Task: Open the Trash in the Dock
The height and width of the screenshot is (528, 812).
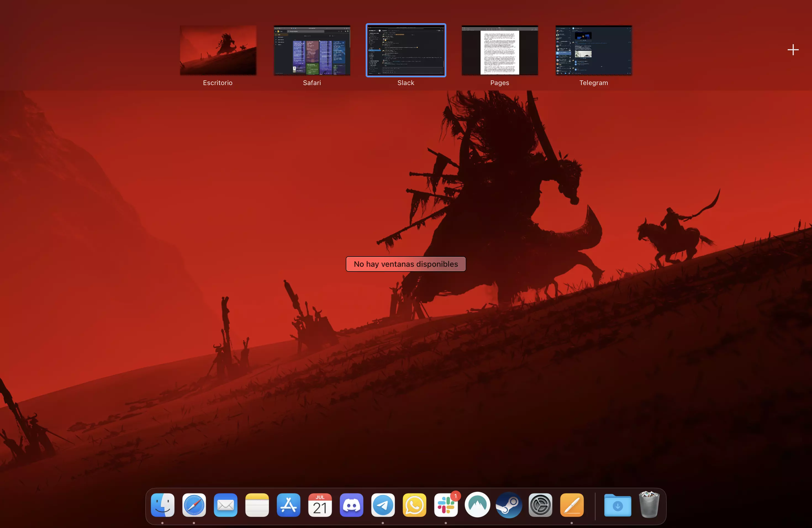Action: pyautogui.click(x=649, y=505)
